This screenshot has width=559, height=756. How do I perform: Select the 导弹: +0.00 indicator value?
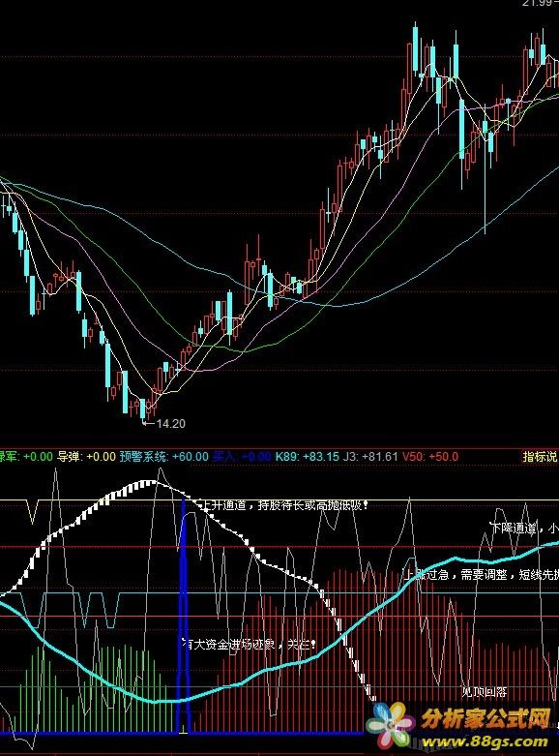coord(86,456)
